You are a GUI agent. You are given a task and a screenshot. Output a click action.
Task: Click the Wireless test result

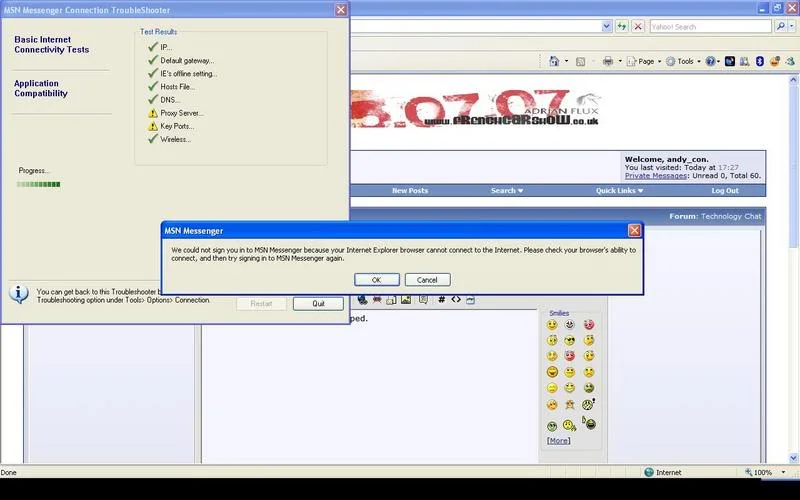coord(169,139)
